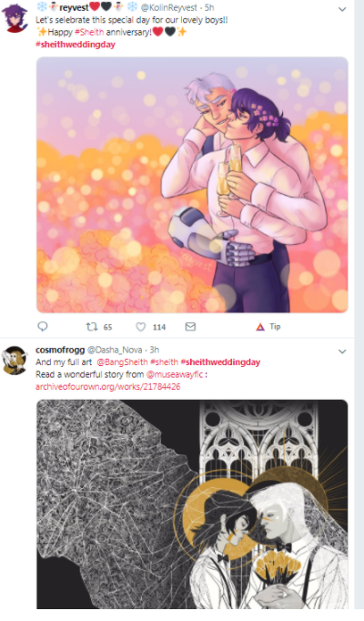This screenshot has height=621, width=364.
Task: Open reyvest's purple-haired profile avatar
Action: pos(15,18)
